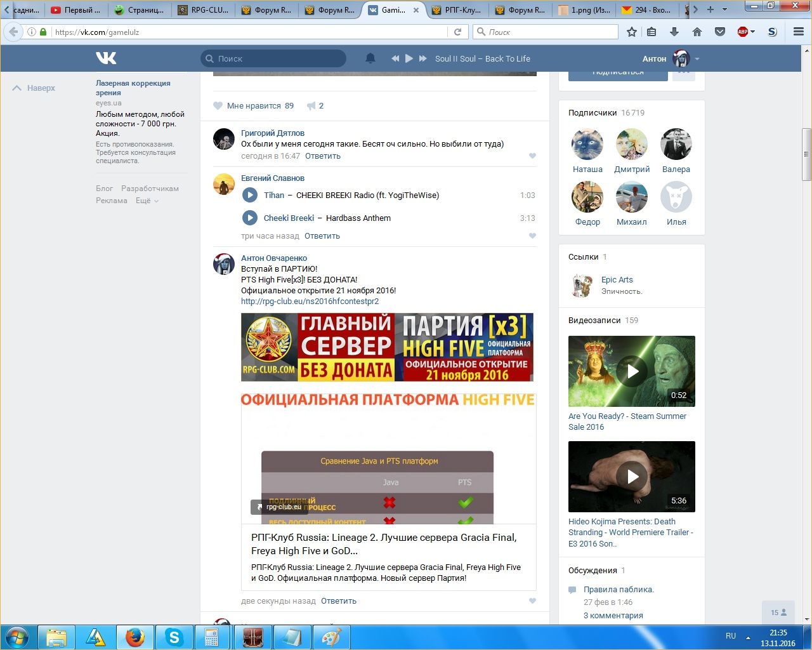Open a new browser tab with plus
Viewport: 812px width, 650px height.
710,10
